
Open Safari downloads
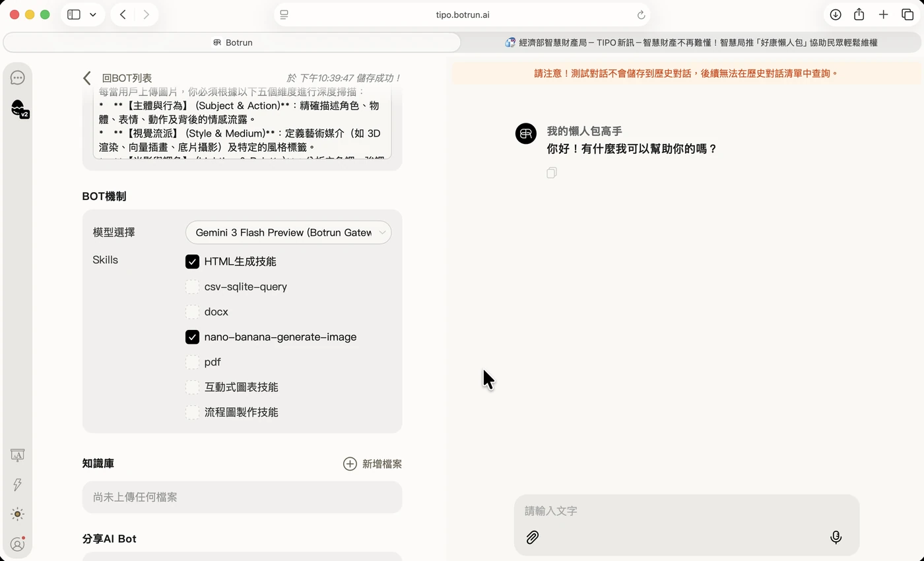(x=836, y=15)
